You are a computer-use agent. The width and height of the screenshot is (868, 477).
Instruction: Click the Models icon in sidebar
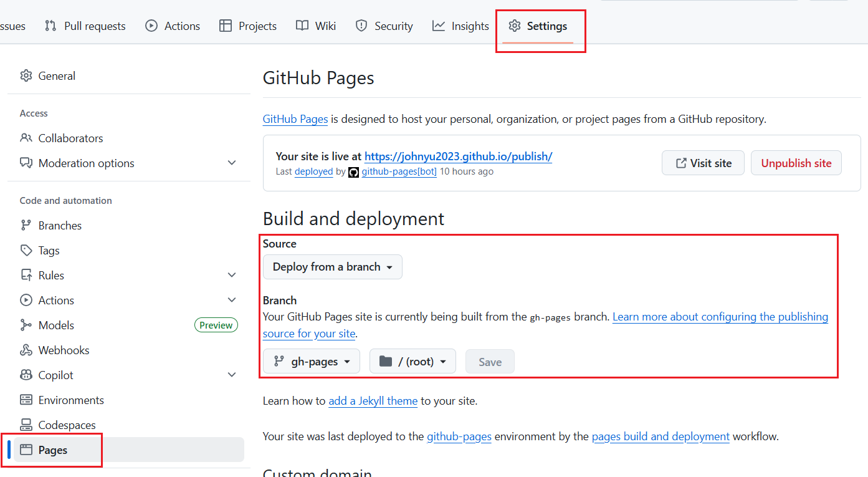pyautogui.click(x=26, y=325)
